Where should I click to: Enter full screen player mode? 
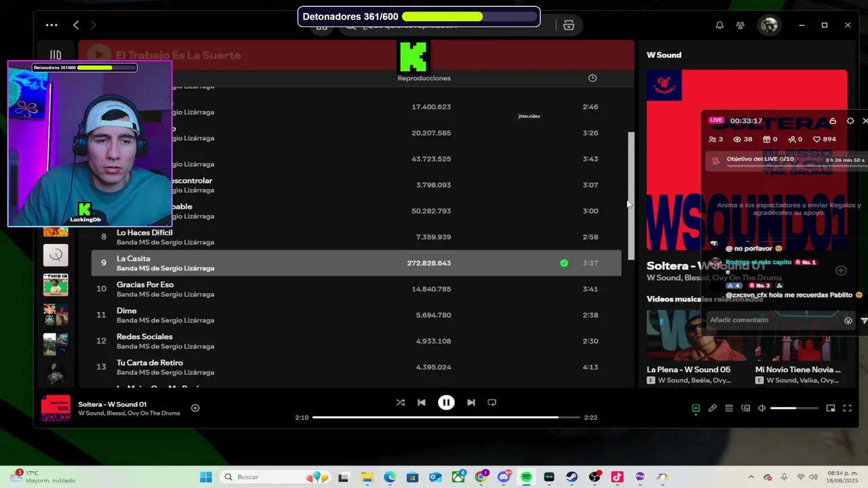pyautogui.click(x=847, y=408)
